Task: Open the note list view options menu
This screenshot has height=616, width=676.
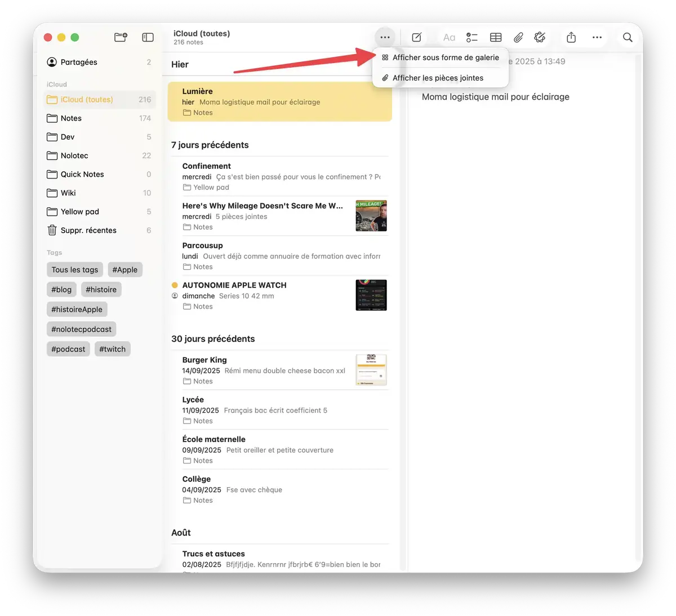Action: tap(385, 37)
